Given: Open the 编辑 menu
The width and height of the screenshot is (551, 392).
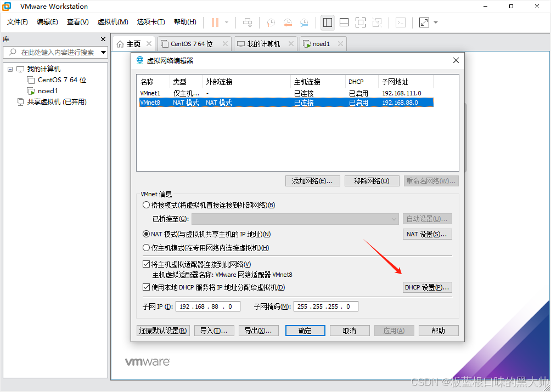Looking at the screenshot, I should (x=47, y=22).
